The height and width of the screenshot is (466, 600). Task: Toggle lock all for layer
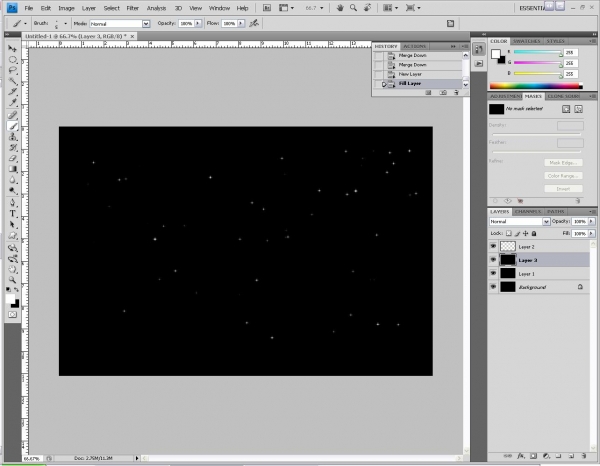[534, 233]
